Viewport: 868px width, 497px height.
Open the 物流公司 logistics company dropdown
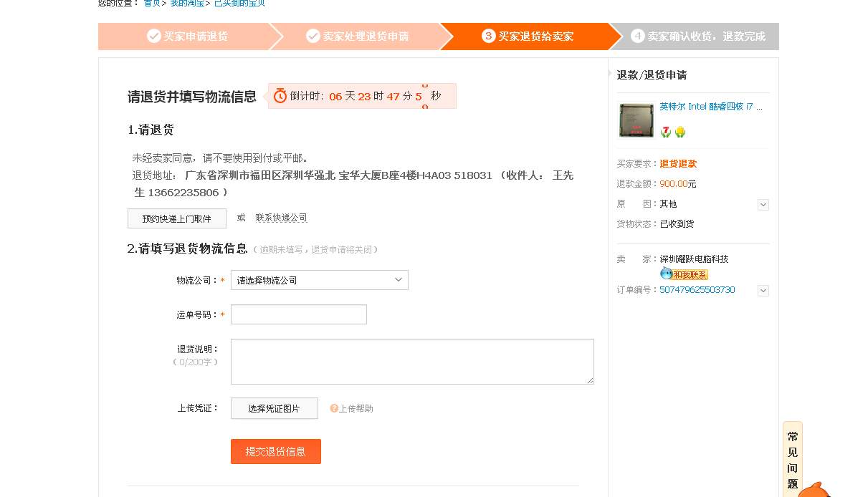(320, 280)
